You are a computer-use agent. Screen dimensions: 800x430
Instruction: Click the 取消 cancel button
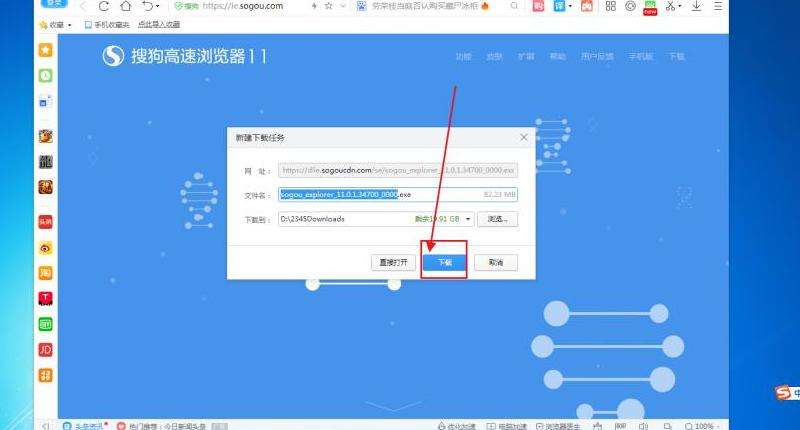click(496, 263)
